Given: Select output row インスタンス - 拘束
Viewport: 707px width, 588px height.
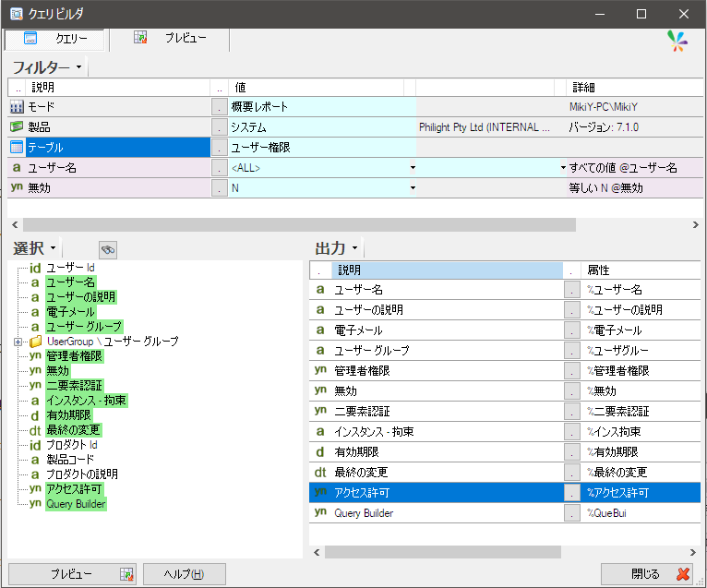Looking at the screenshot, I should (505, 431).
